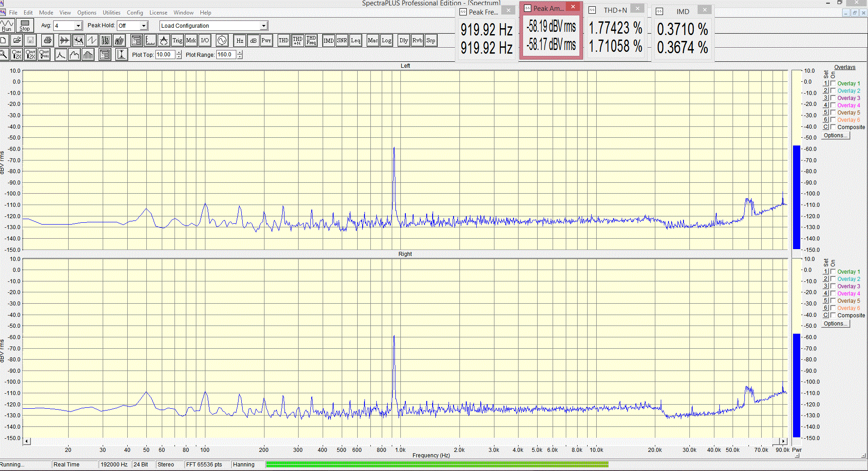The image size is (868, 471).
Task: Open the SNR utility window
Action: (342, 40)
